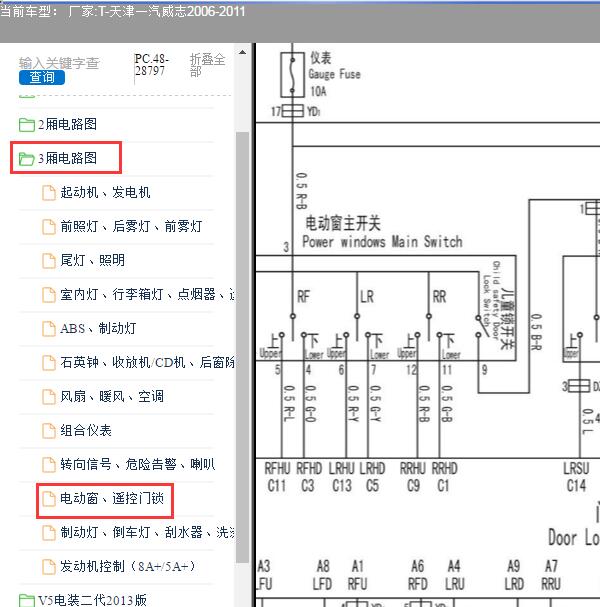
Task: Open 发动机控制（8A+/5A+） diagram
Action: pyautogui.click(x=128, y=567)
